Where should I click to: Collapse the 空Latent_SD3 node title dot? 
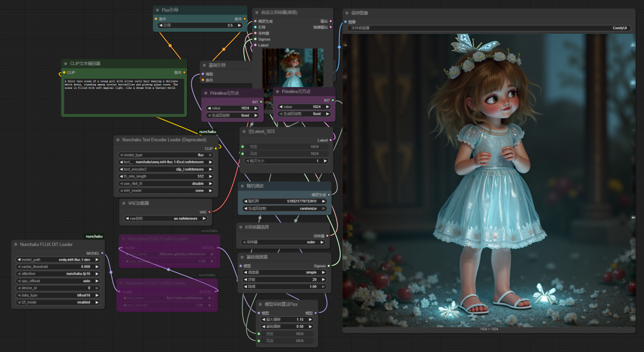(x=244, y=131)
